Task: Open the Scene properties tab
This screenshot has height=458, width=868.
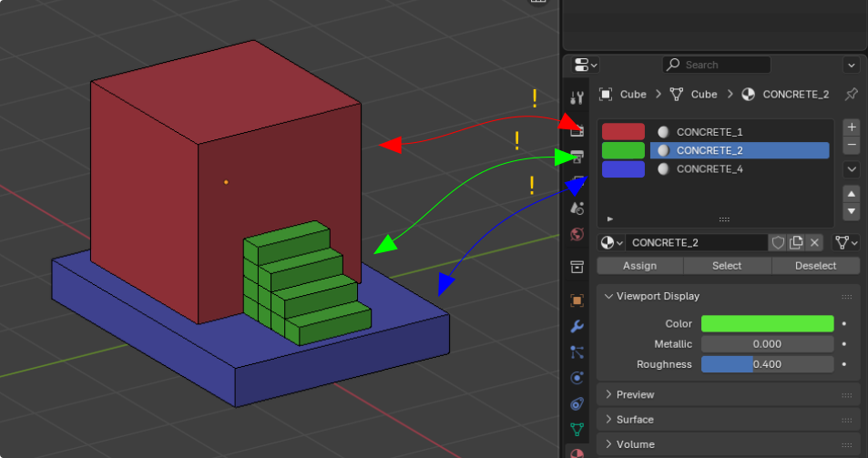Action: [x=577, y=208]
